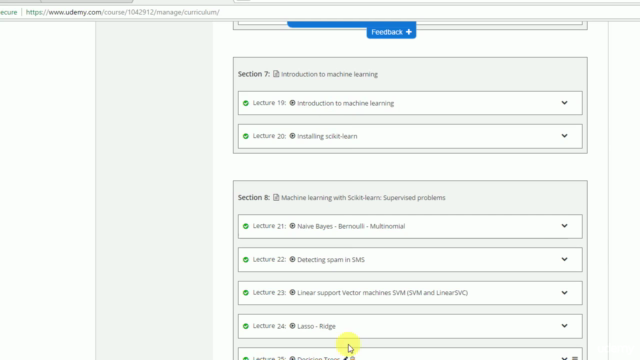
Task: Click title 'Linear support Vector machines SVM (SVM and LinearSVC)'
Action: [x=382, y=293]
